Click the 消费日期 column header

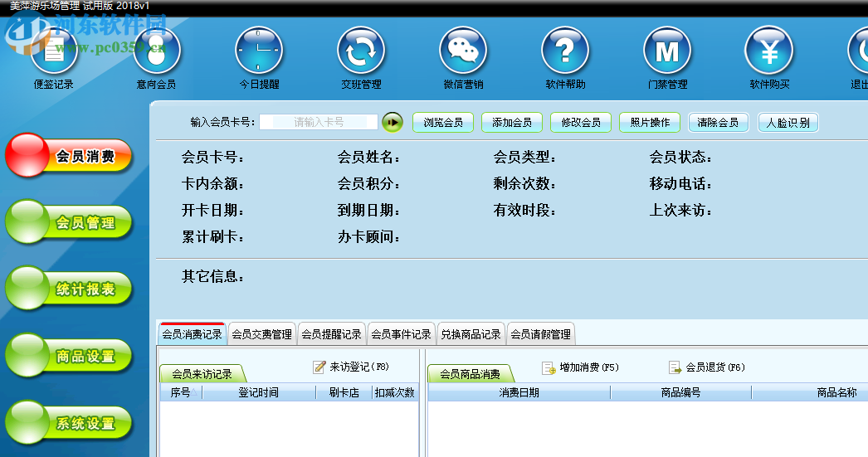point(519,392)
